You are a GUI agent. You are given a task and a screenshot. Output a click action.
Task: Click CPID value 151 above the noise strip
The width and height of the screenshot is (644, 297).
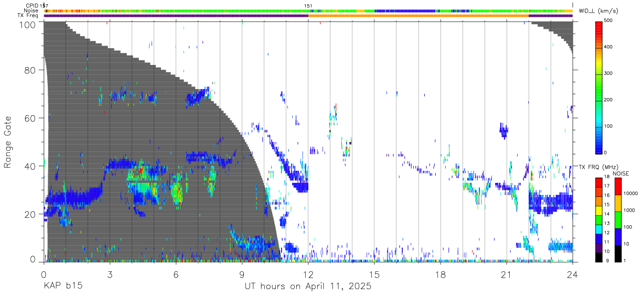308,6
